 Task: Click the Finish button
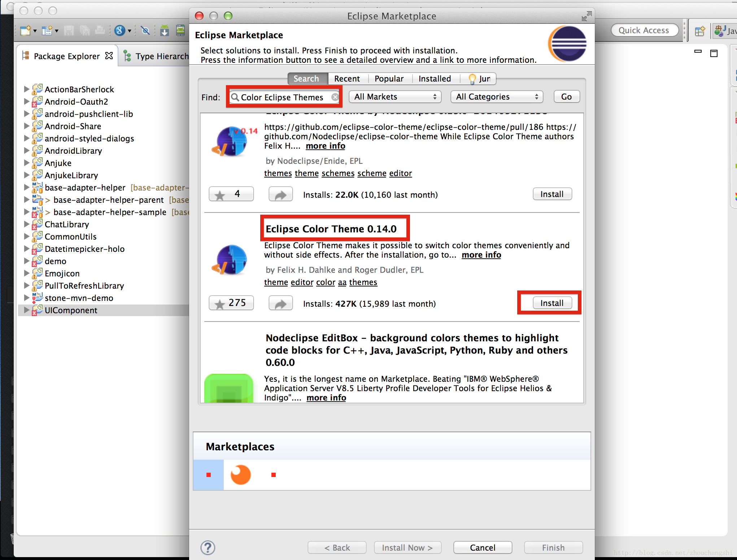pyautogui.click(x=553, y=547)
